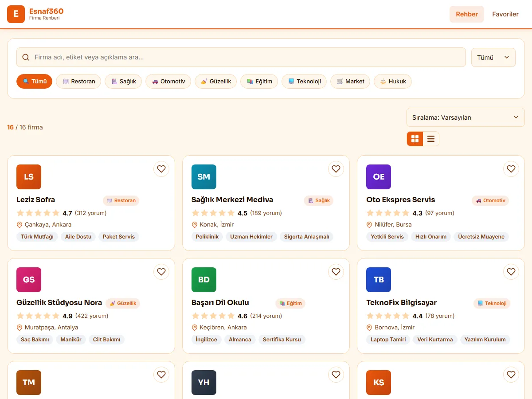The height and width of the screenshot is (399, 532).
Task: Click the SM logo of Sağlık Merkezi Mediva
Action: 204,177
